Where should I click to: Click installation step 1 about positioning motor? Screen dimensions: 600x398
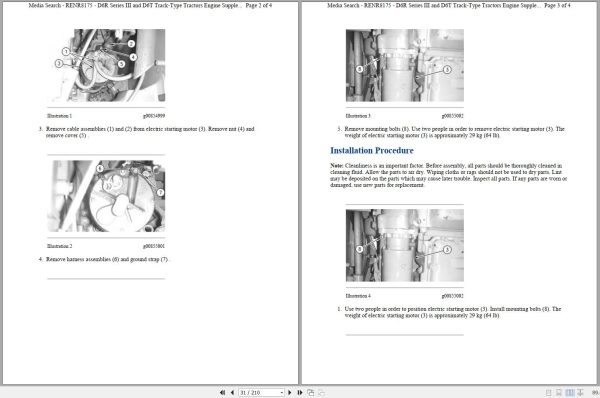coord(450,312)
